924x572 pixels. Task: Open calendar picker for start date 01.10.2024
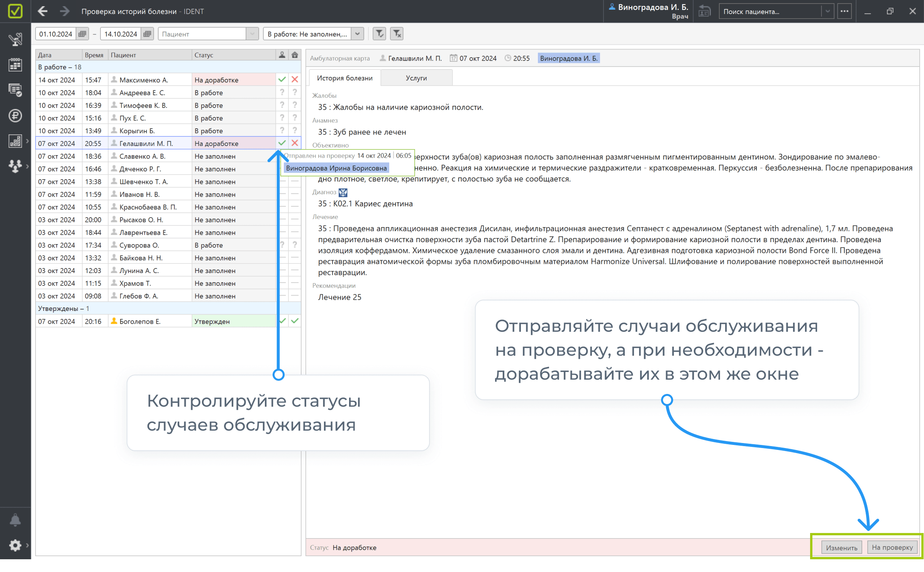[x=82, y=34]
